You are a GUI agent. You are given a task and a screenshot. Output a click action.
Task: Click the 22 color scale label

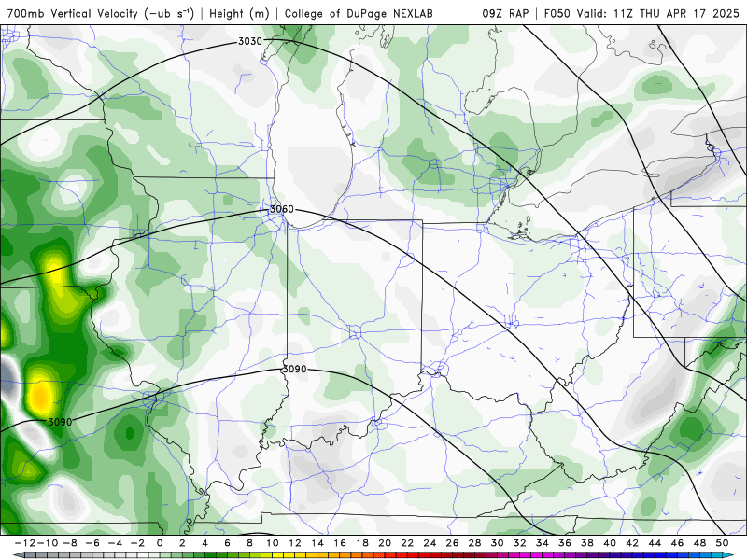pos(407,543)
